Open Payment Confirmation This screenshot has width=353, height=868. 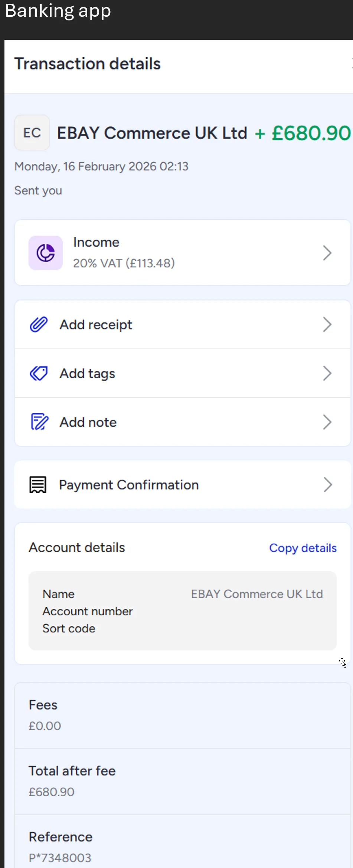(128, 484)
